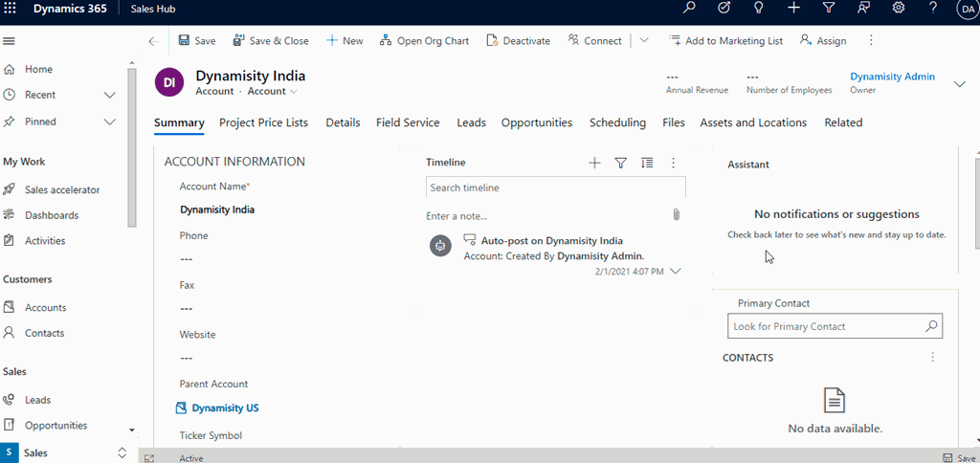Open the Field Service tab

click(x=408, y=122)
